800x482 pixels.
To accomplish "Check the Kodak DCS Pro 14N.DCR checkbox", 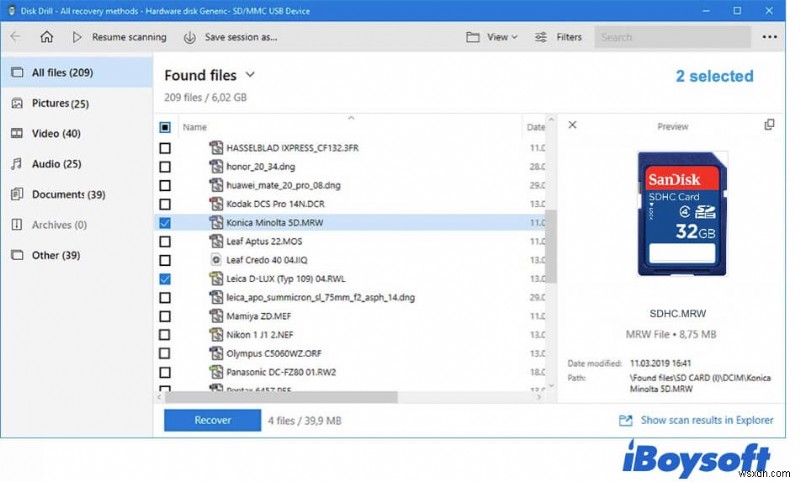I will [165, 204].
